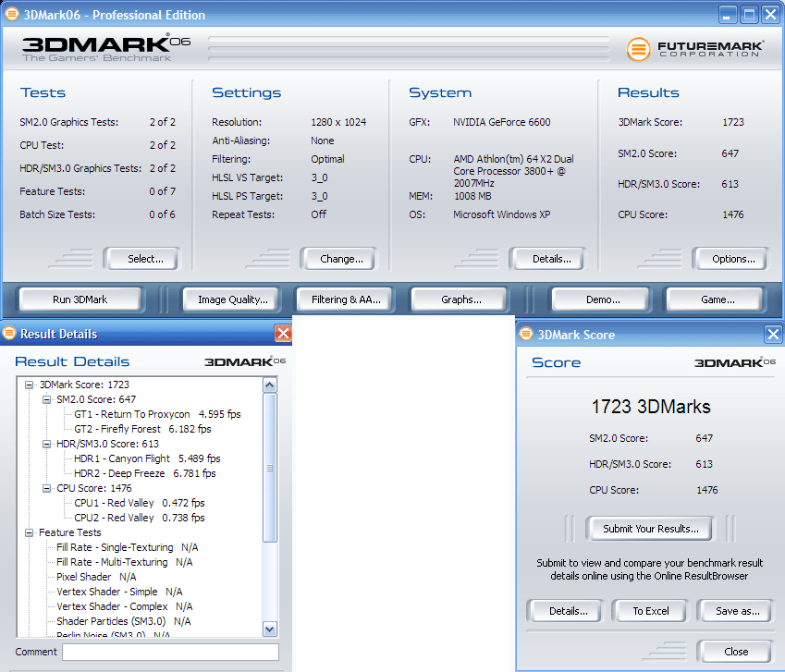Open the Graphs... tool
This screenshot has height=672, width=785.
pyautogui.click(x=460, y=299)
